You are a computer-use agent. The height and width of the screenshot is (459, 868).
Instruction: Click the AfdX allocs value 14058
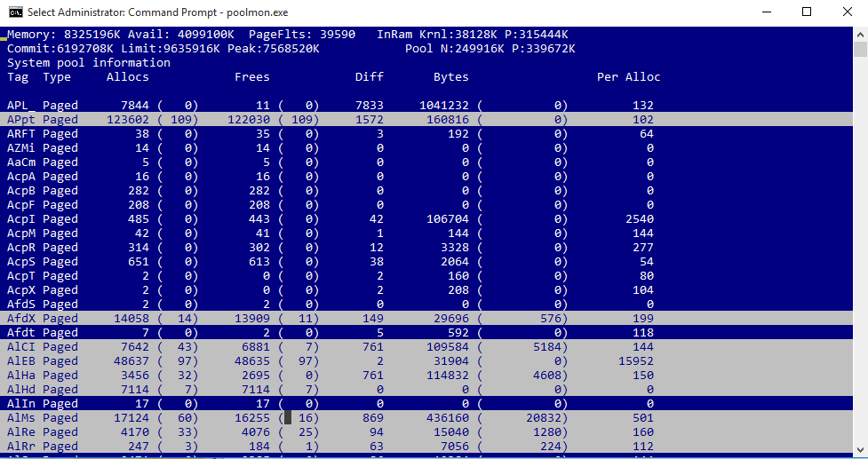click(x=131, y=318)
